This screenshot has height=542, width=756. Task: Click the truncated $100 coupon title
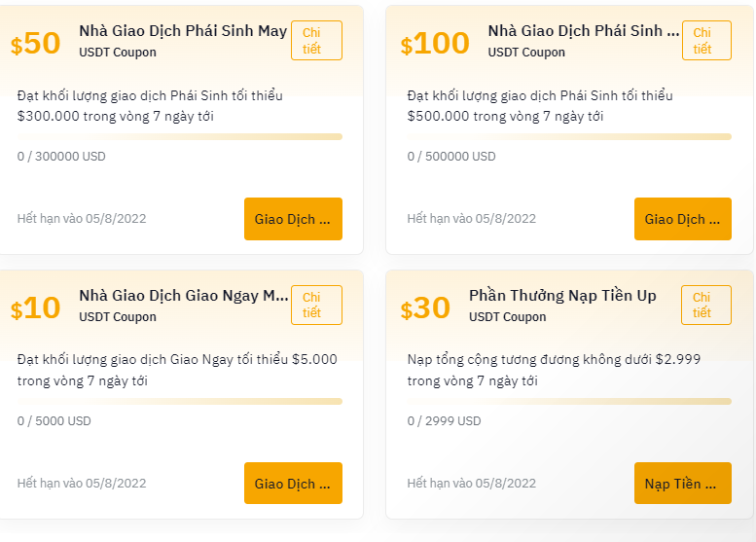pyautogui.click(x=584, y=31)
